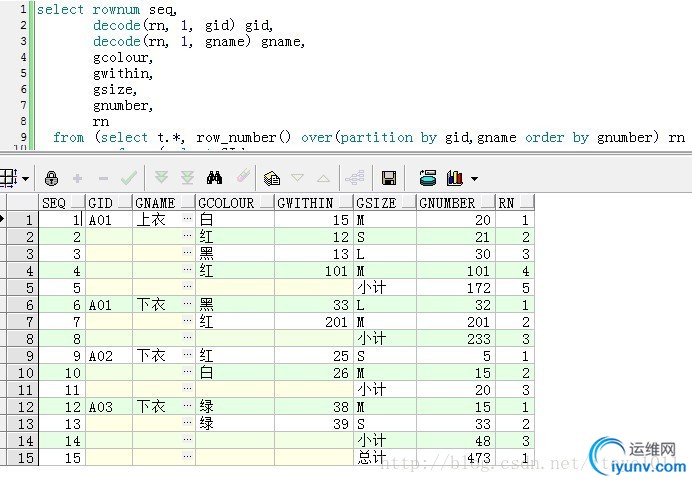692x483 pixels.
Task: Click the up triangle previous record icon
Action: coord(323,178)
